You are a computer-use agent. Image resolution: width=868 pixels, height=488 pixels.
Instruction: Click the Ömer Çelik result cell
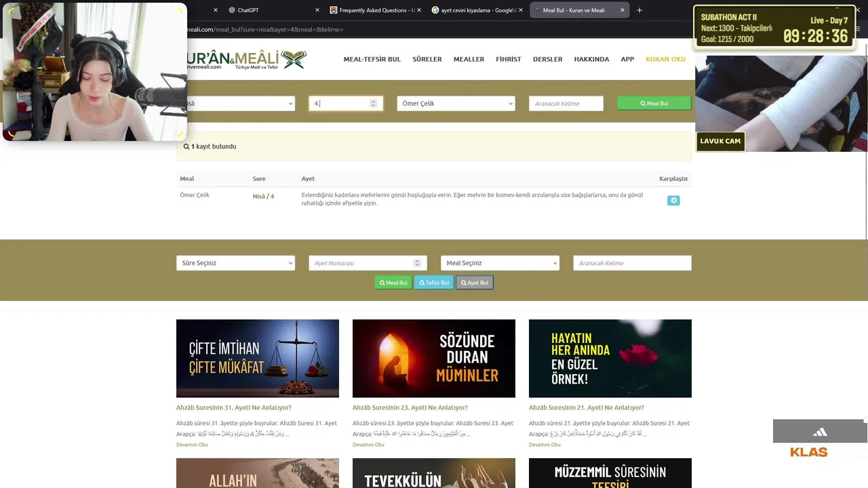tap(195, 195)
